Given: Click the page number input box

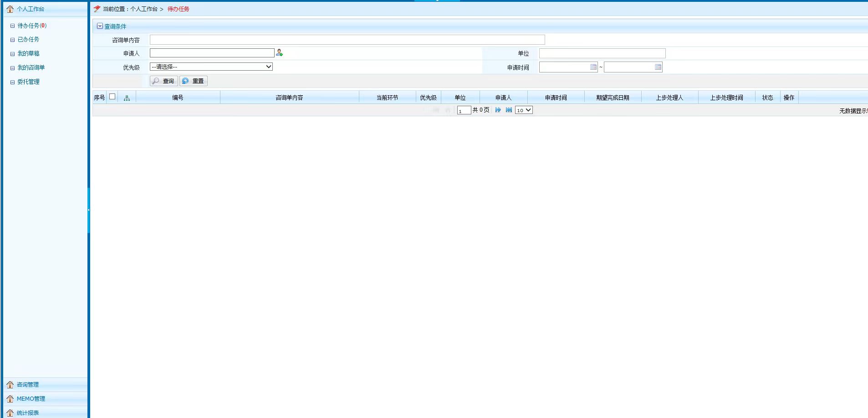Looking at the screenshot, I should (x=464, y=110).
